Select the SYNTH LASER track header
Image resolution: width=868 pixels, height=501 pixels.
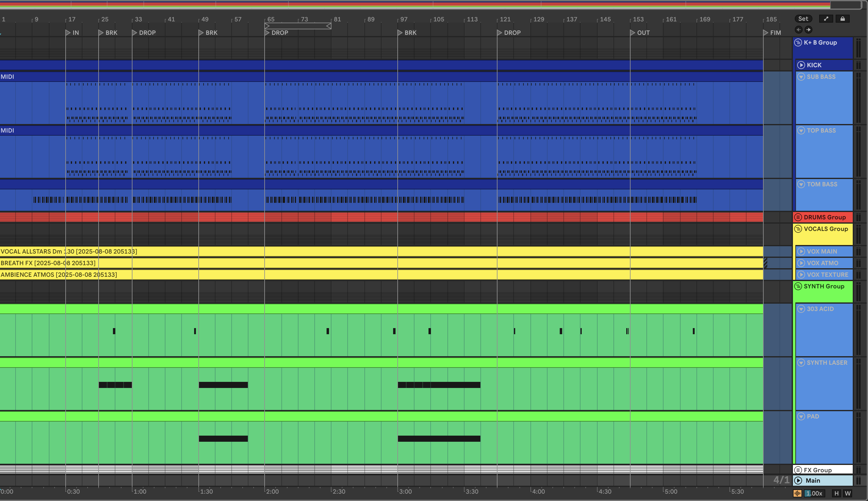827,363
